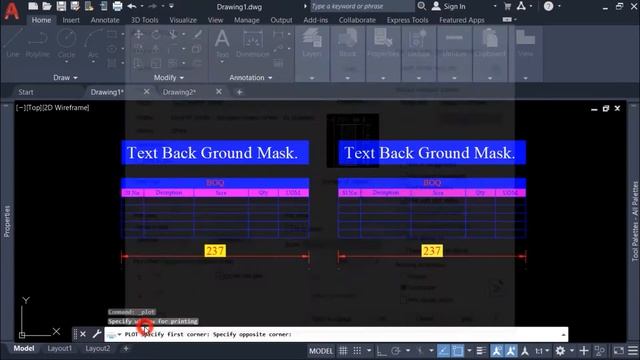Click the PLOT command line input
640x360 pixels.
(336, 334)
